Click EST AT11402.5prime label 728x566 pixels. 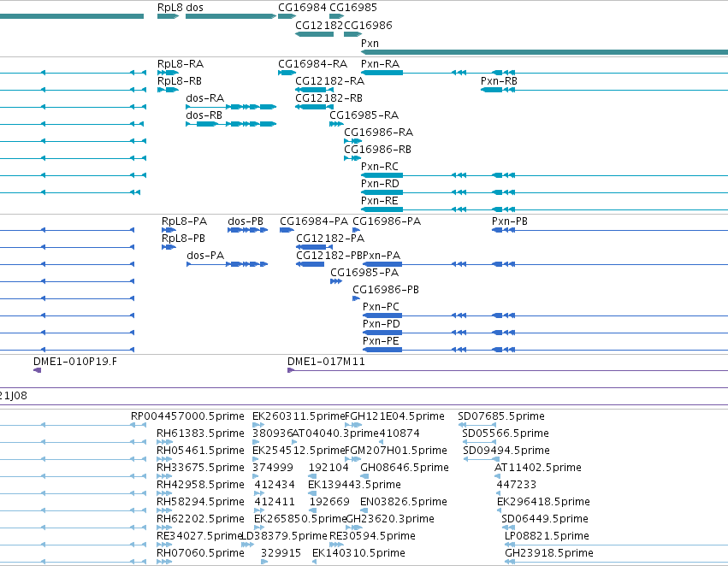point(538,468)
